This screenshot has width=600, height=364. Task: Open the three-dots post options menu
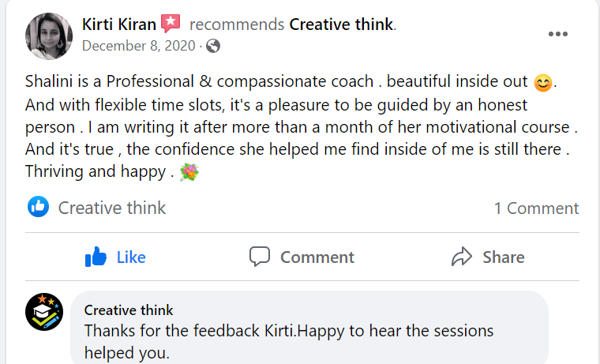558,35
